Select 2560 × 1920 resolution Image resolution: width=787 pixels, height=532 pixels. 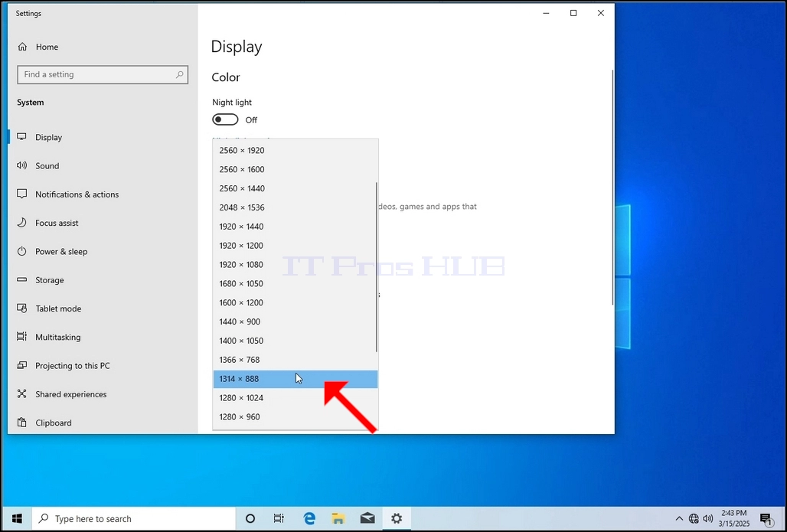[x=295, y=150]
